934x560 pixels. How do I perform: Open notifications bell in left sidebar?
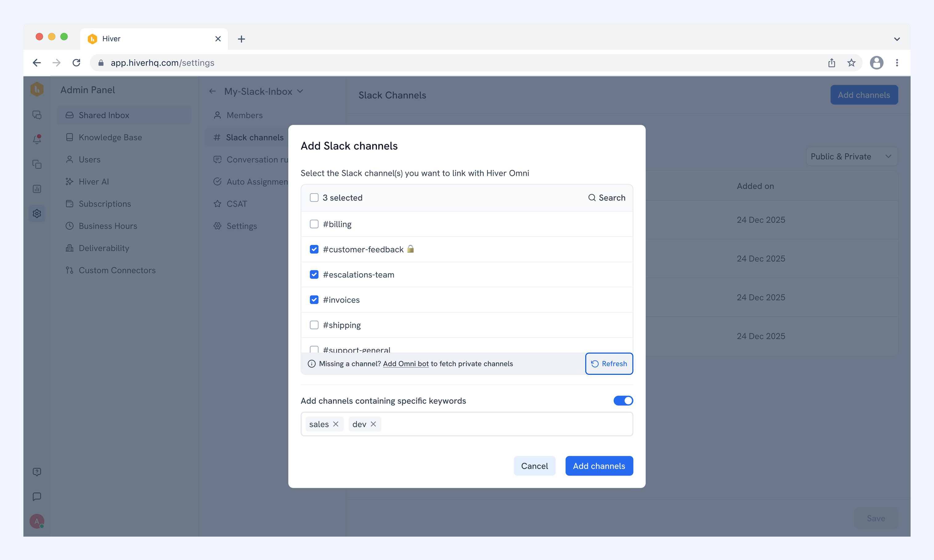pos(37,139)
